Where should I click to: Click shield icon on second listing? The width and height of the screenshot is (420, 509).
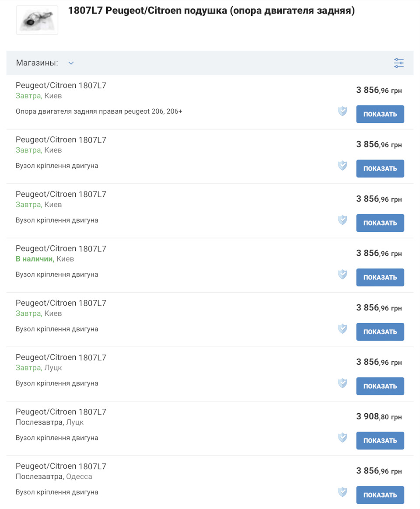pyautogui.click(x=343, y=165)
